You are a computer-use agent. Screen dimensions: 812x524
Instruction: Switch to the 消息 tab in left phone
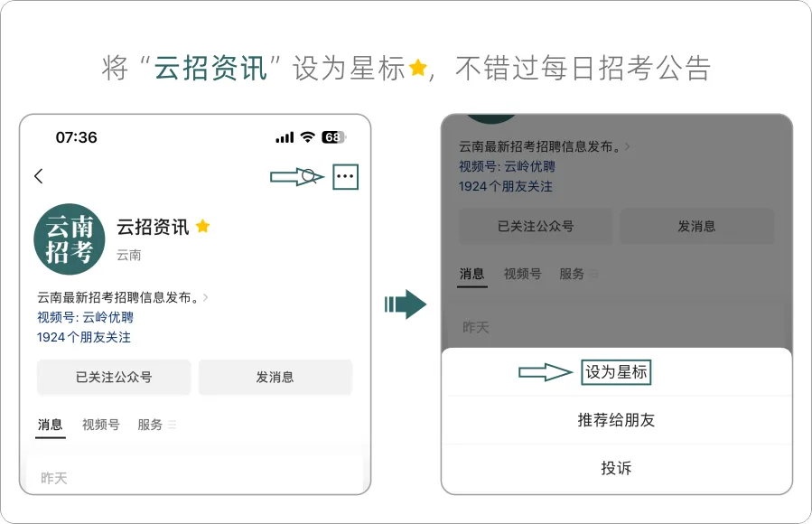click(51, 424)
